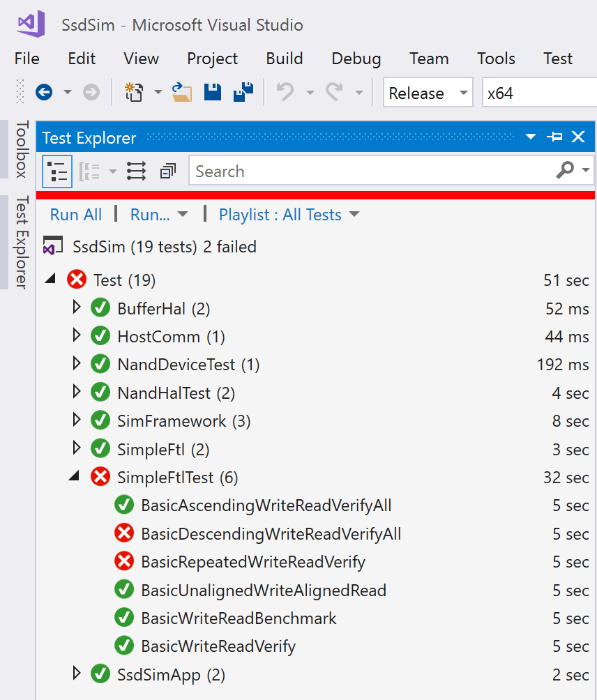Click the Expand All tests icon
The height and width of the screenshot is (700, 597).
click(x=136, y=172)
